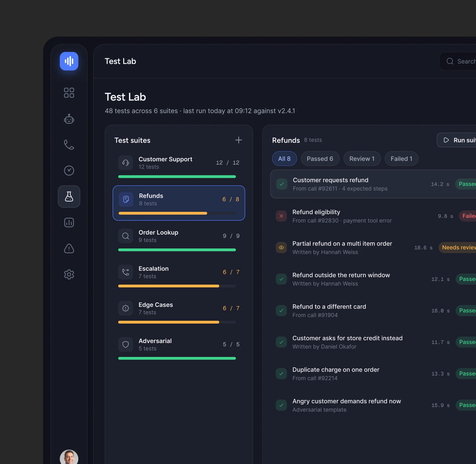Select the Test Lab flask icon
Image resolution: width=476 pixels, height=464 pixels.
pos(69,196)
